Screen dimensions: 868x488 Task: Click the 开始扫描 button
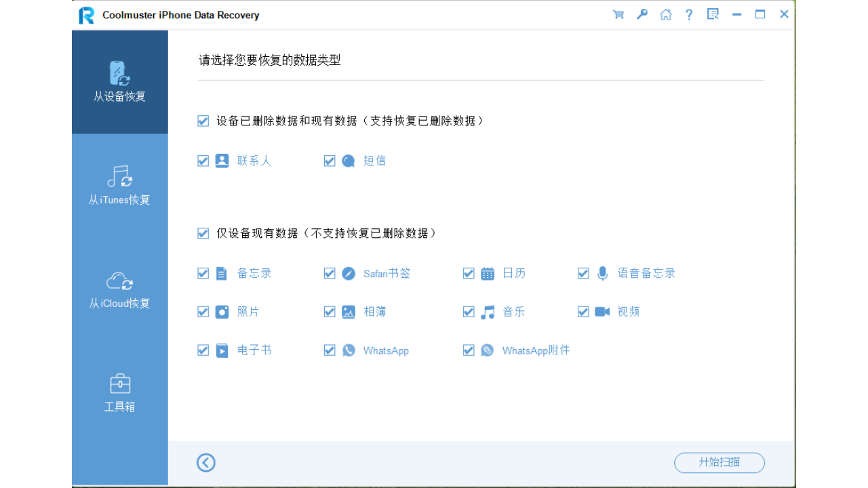point(719,463)
